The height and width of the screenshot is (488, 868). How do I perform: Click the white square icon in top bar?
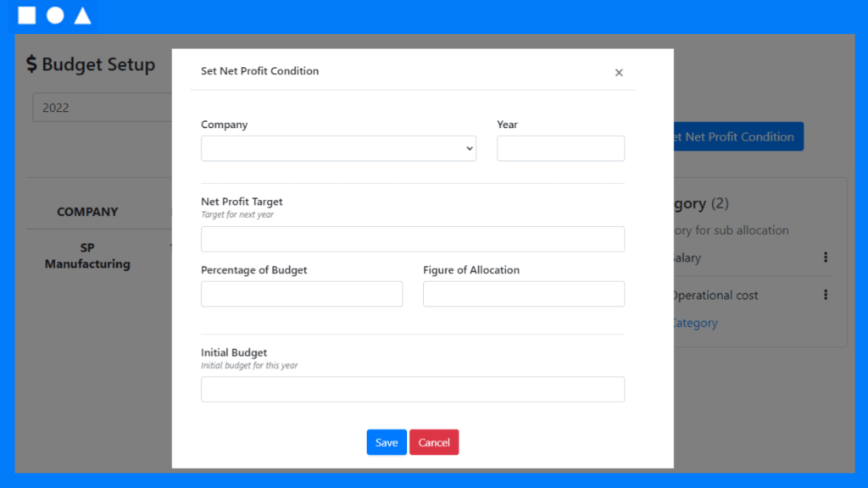[27, 15]
